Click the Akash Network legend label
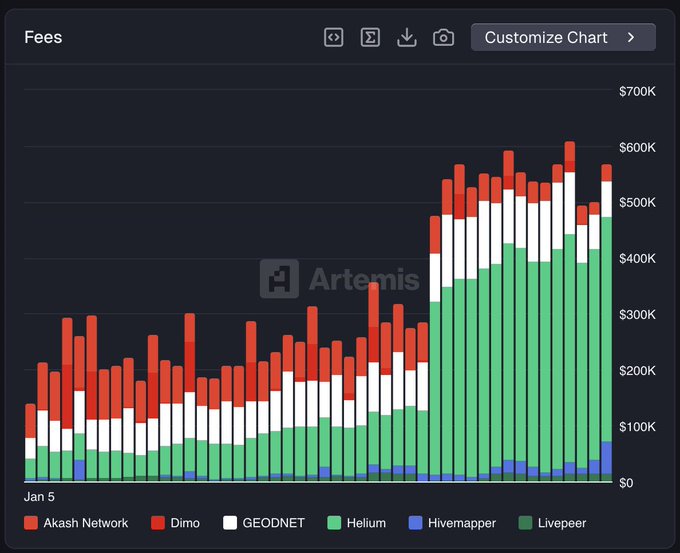This screenshot has height=553, width=680. click(86, 523)
